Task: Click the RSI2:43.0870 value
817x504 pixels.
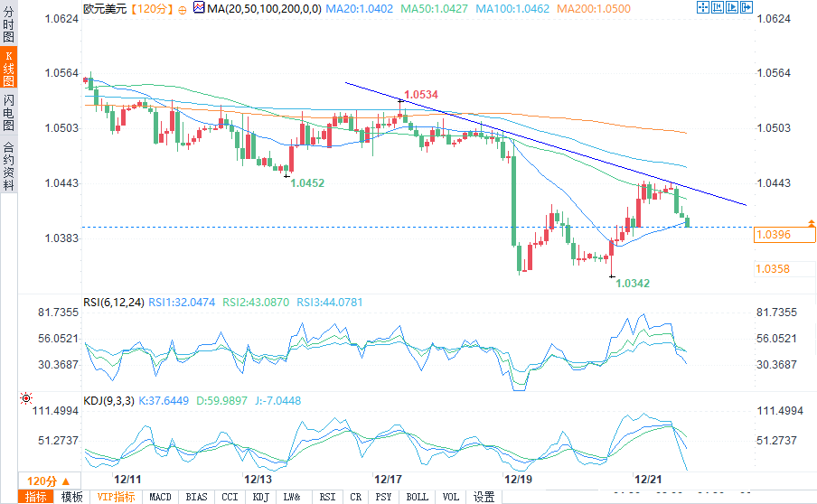Action: (256, 303)
